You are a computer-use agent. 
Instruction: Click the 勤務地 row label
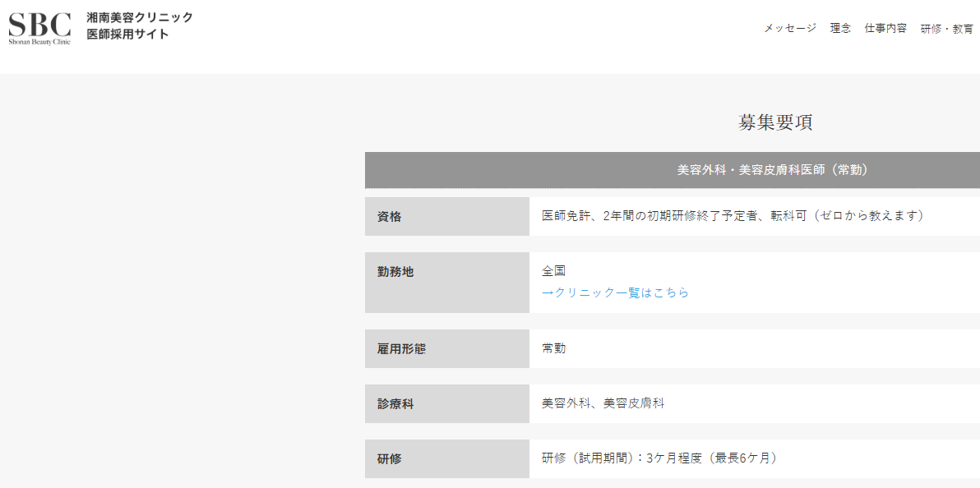(447, 283)
